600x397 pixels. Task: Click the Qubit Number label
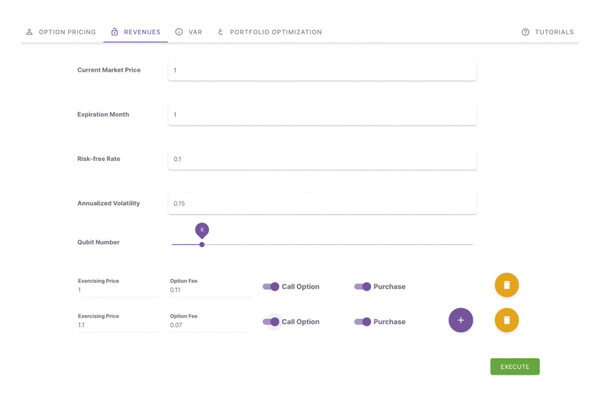(98, 242)
